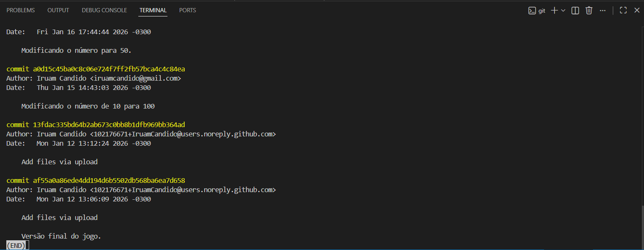This screenshot has height=250, width=644.
Task: Click commit hash a0d15c45ba0c8c06e724f7ff2fb57bca4c4c84ea
Action: (109, 68)
